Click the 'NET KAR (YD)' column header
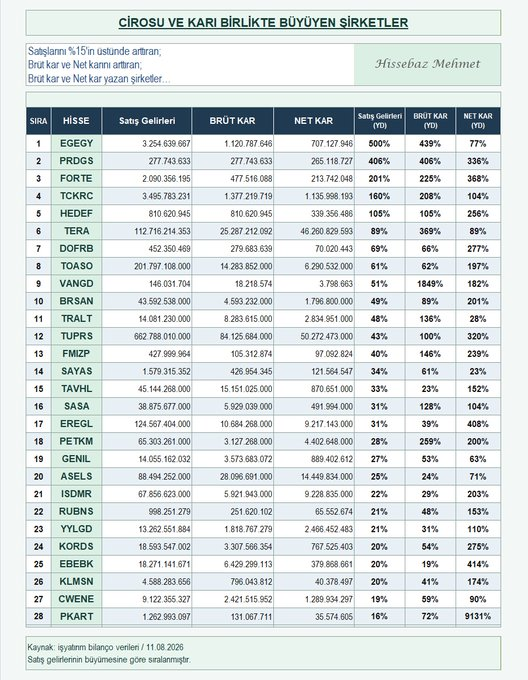528x680 pixels. pyautogui.click(x=478, y=121)
